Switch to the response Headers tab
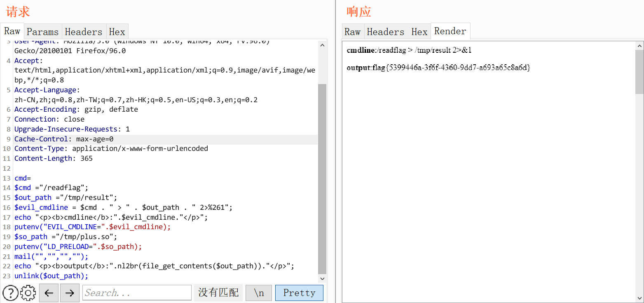The height and width of the screenshot is (303, 644). coord(386,32)
